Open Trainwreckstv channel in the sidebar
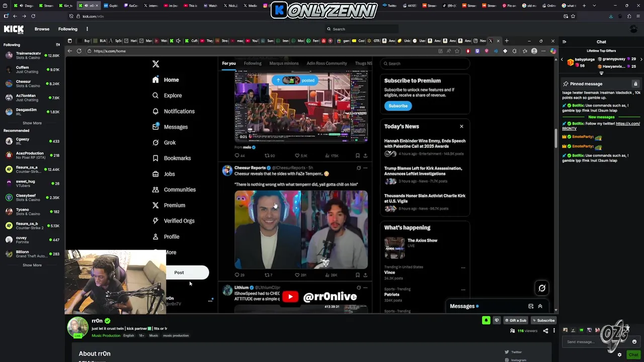This screenshot has width=644, height=362. click(32, 55)
